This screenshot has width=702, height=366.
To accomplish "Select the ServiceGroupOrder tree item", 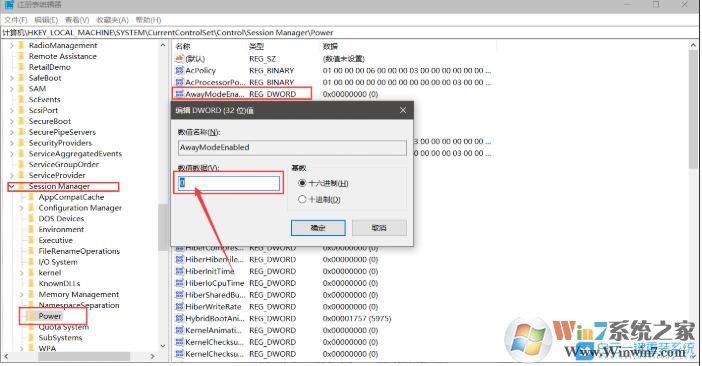I will coord(64,164).
